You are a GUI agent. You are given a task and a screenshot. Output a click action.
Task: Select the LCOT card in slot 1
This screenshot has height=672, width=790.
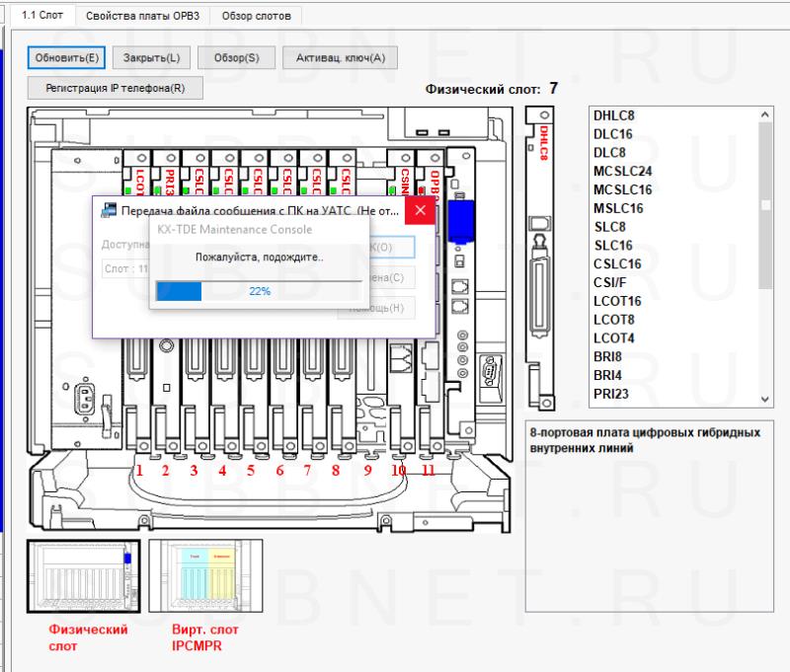[x=138, y=176]
